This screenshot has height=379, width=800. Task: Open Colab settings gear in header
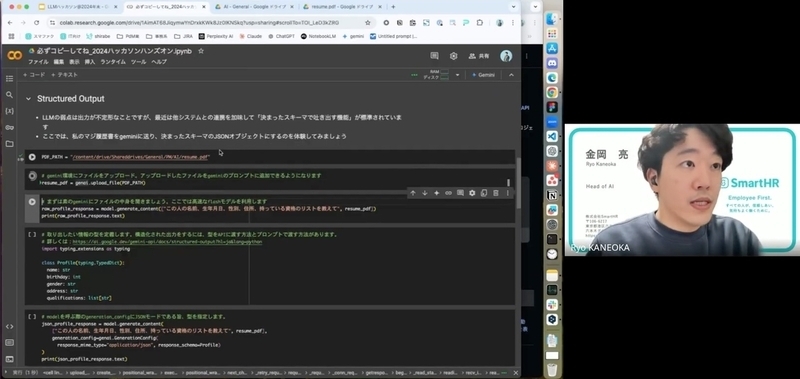(454, 56)
